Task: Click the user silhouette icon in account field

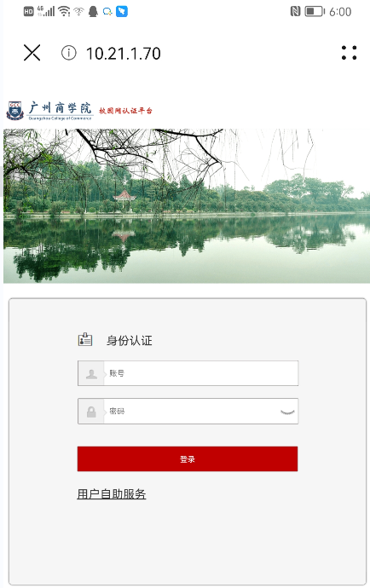Action: pos(91,373)
